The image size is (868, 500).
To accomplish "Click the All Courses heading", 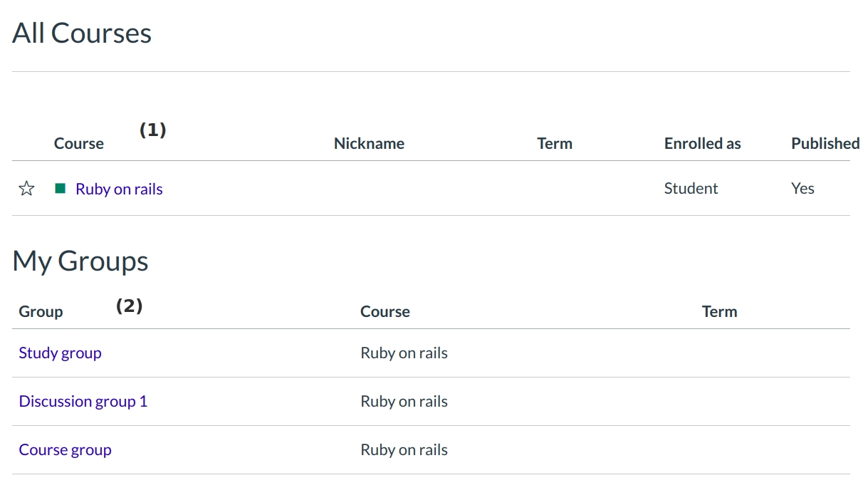I will [x=82, y=33].
